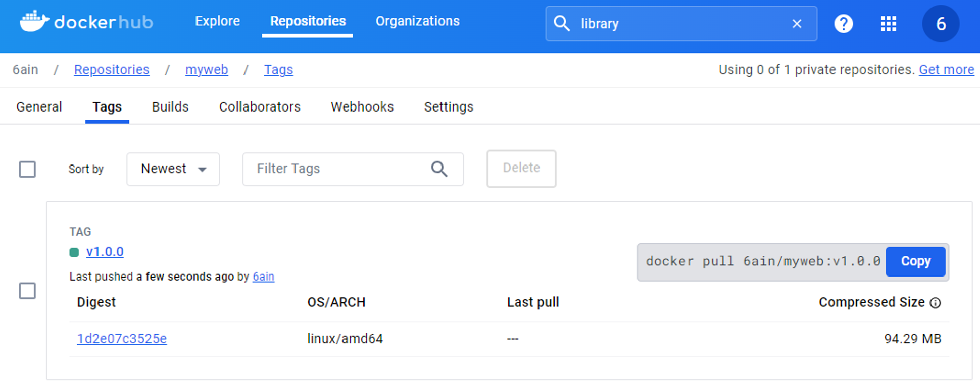Click the Delete button

coord(521,169)
